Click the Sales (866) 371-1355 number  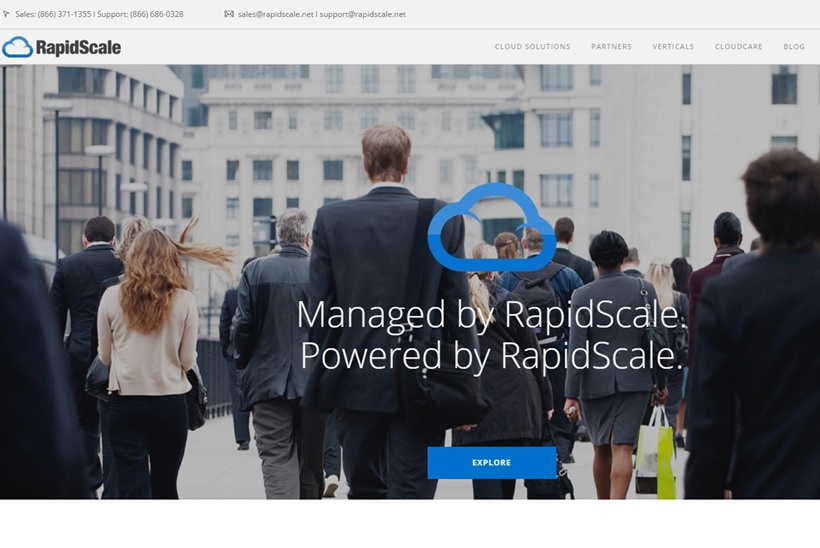tap(53, 14)
